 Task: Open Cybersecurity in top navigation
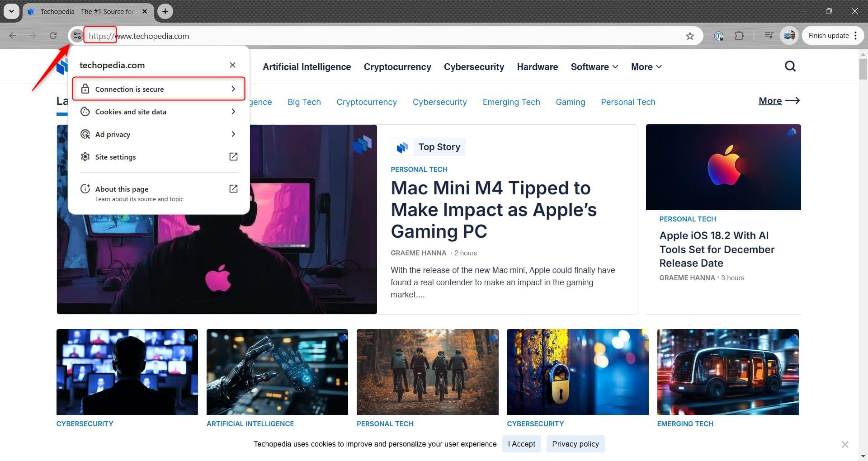click(x=474, y=67)
